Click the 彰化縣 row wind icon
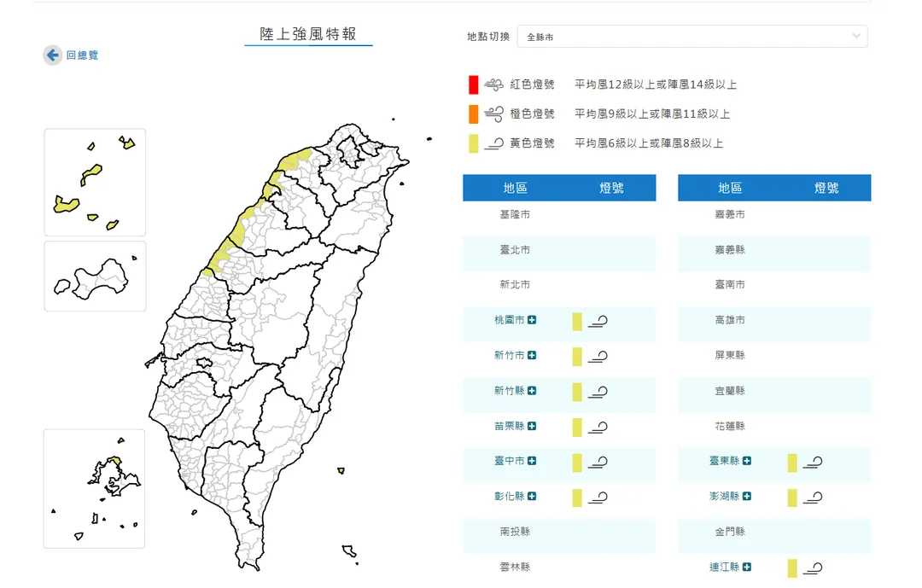This screenshot has height=588, width=922. (598, 498)
